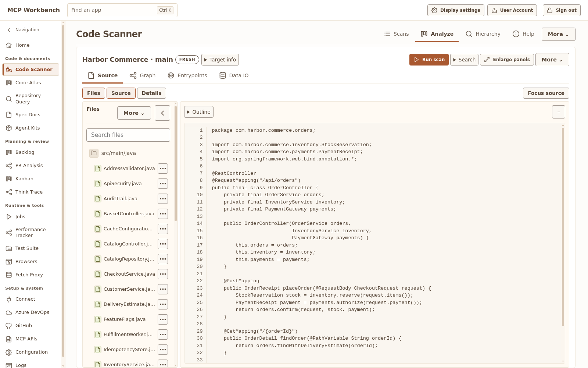The height and width of the screenshot is (368, 588).
Task: Click in the Search files field
Action: 128,135
